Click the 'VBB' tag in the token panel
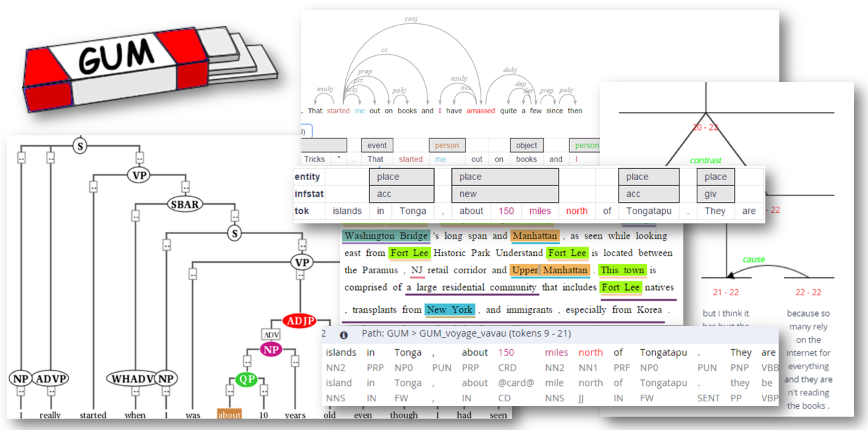Image resolution: width=868 pixels, height=430 pixels. 770,367
